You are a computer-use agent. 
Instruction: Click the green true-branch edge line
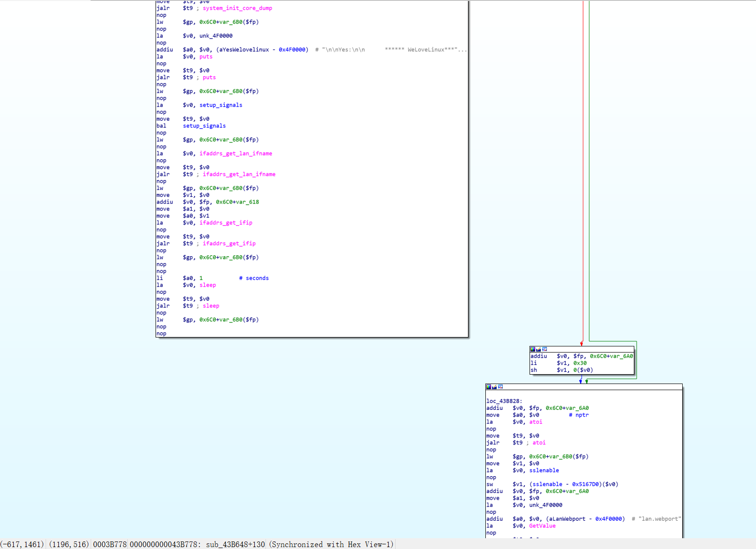589,170
